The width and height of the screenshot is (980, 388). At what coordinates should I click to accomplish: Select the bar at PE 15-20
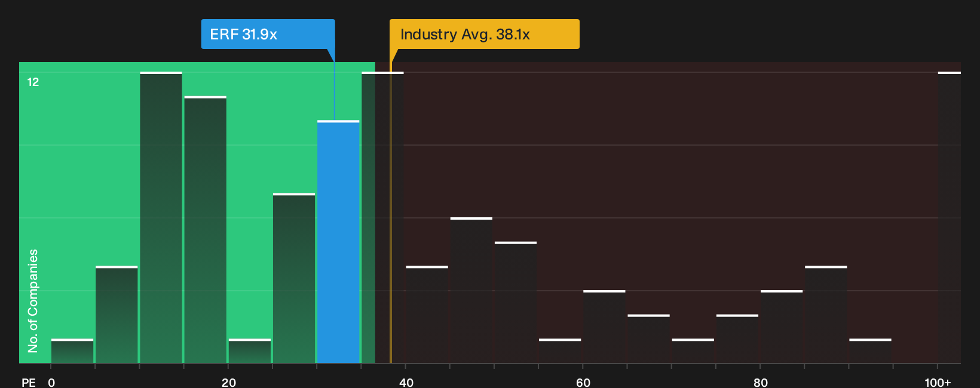coord(206,230)
